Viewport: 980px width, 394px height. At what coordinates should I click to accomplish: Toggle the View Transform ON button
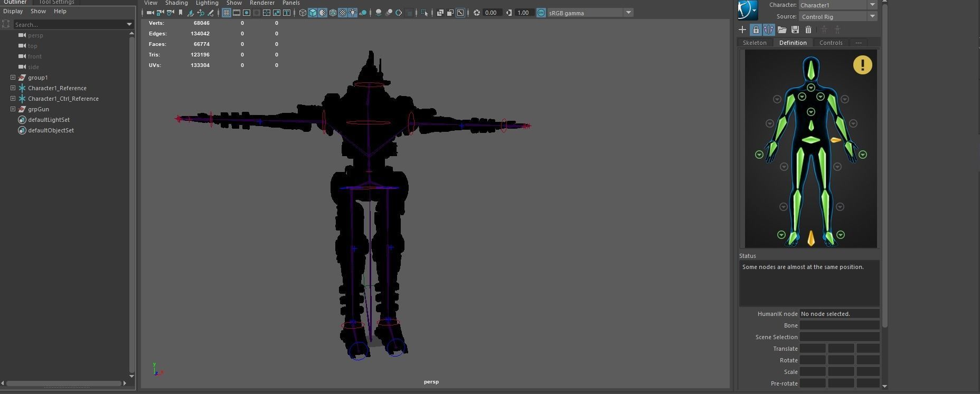pyautogui.click(x=541, y=13)
